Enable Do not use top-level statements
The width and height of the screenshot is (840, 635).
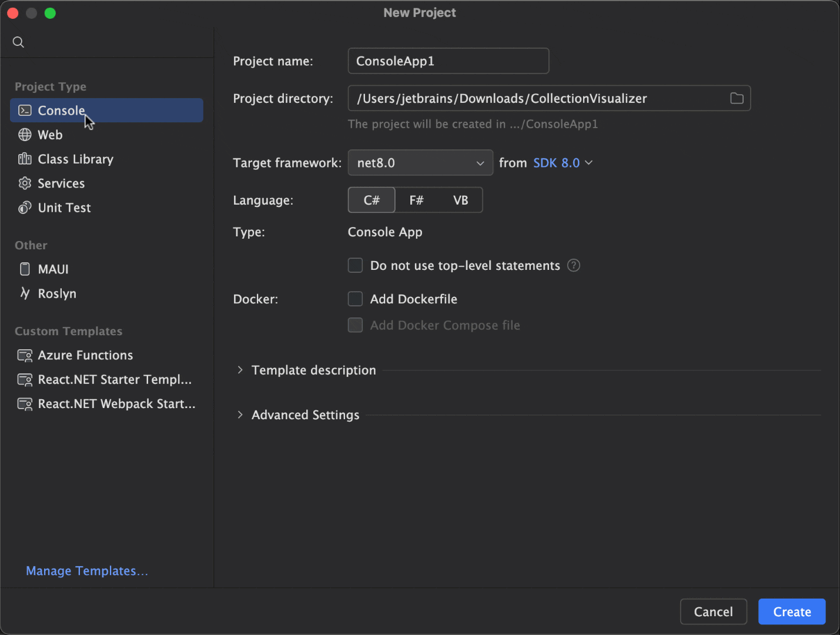coord(356,266)
